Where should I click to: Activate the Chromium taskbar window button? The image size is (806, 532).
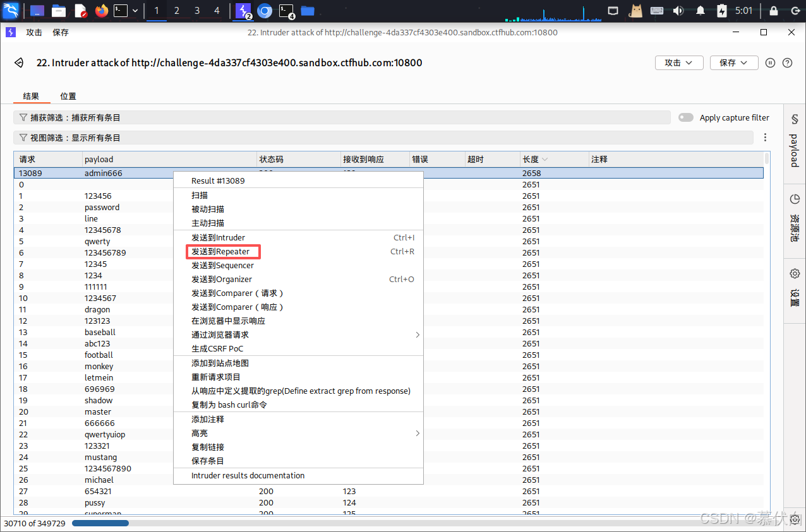click(265, 11)
